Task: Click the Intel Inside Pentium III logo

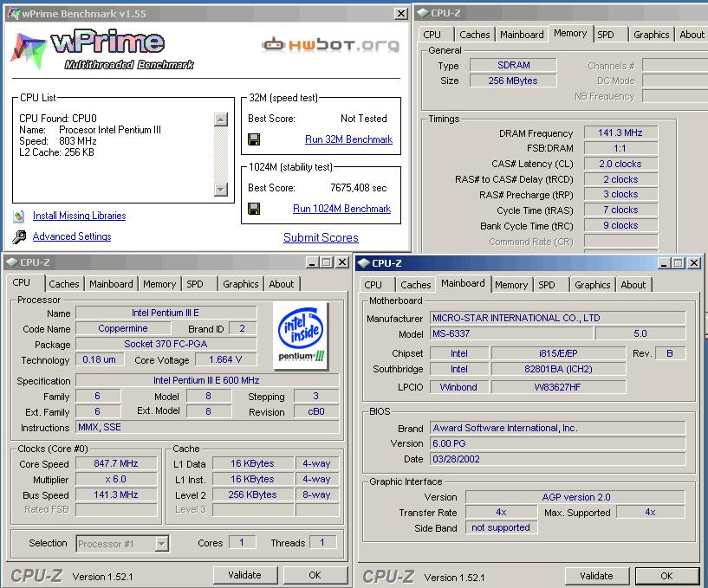Action: pyautogui.click(x=300, y=334)
